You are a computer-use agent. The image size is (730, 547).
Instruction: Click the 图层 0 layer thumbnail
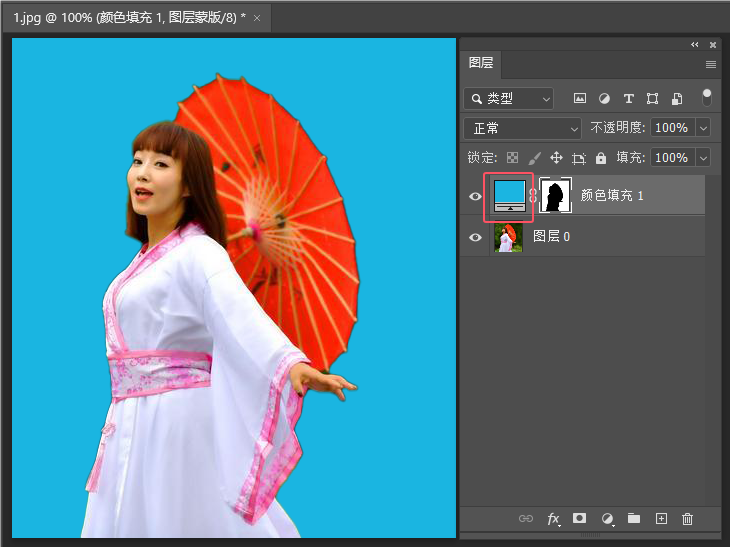tap(508, 237)
